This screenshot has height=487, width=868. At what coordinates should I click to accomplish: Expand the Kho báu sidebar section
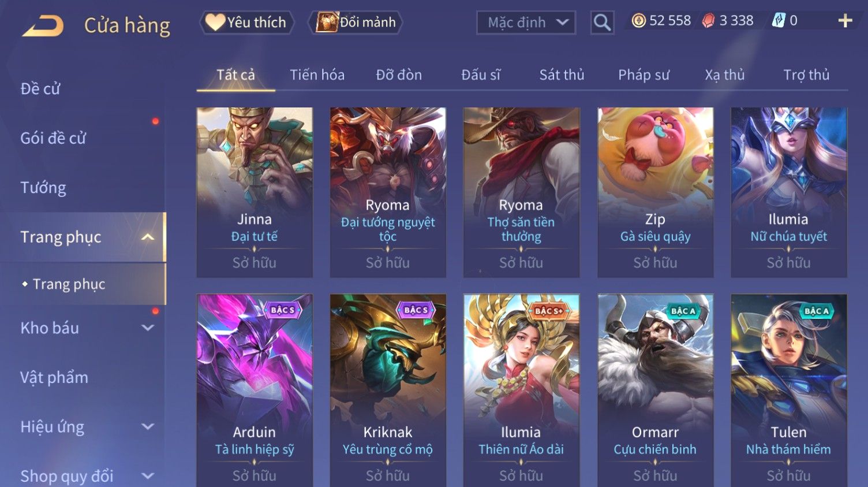(148, 328)
